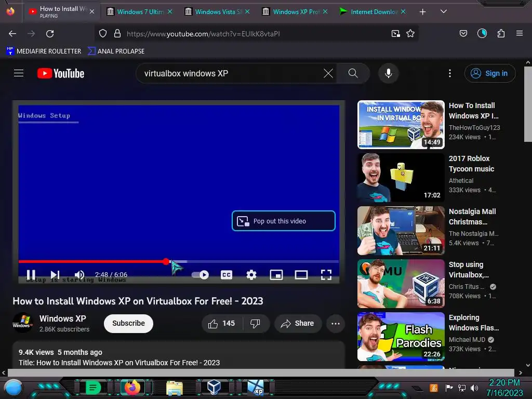Click picture-in-picture icon in address bar
The height and width of the screenshot is (399, 532).
tap(395, 34)
